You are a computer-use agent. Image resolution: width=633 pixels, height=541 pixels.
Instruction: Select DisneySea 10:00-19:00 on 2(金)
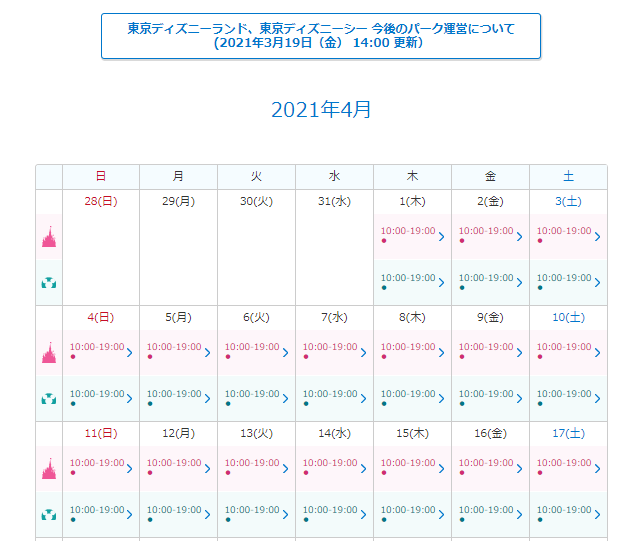[x=486, y=278]
